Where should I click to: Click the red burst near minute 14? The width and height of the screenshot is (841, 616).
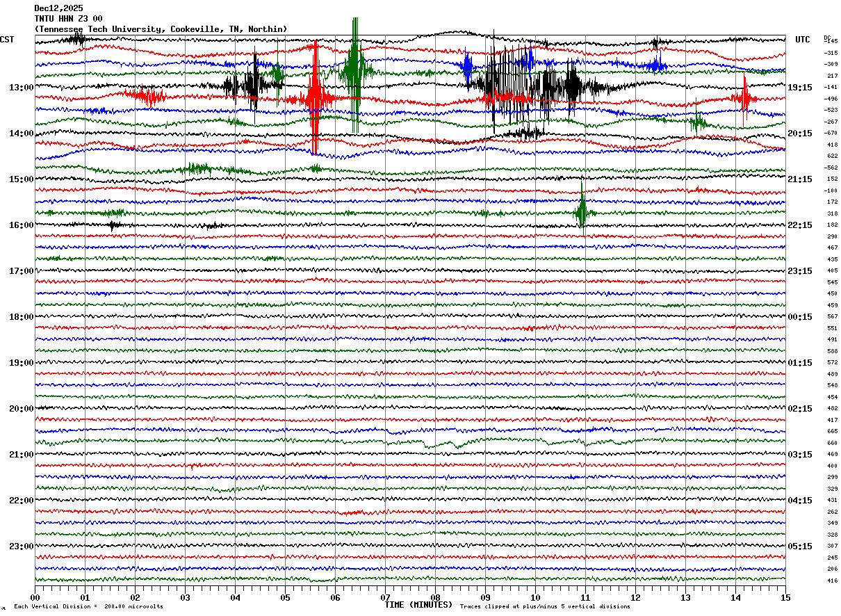[x=744, y=98]
